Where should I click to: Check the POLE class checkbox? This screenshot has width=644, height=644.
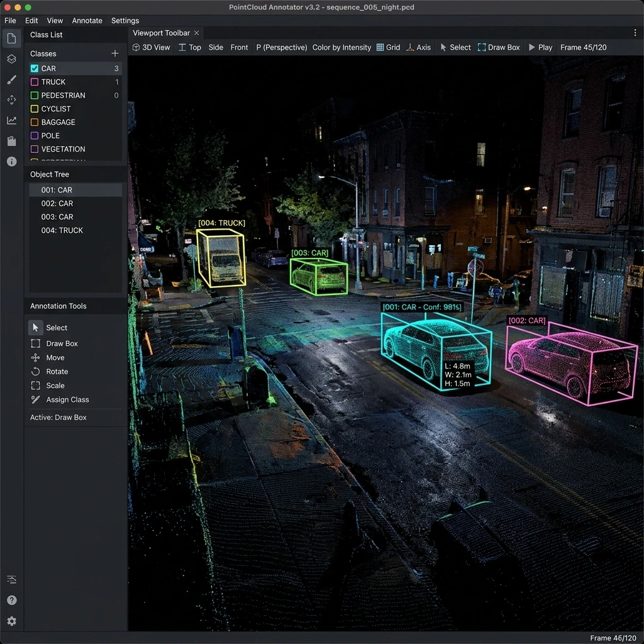pyautogui.click(x=35, y=136)
